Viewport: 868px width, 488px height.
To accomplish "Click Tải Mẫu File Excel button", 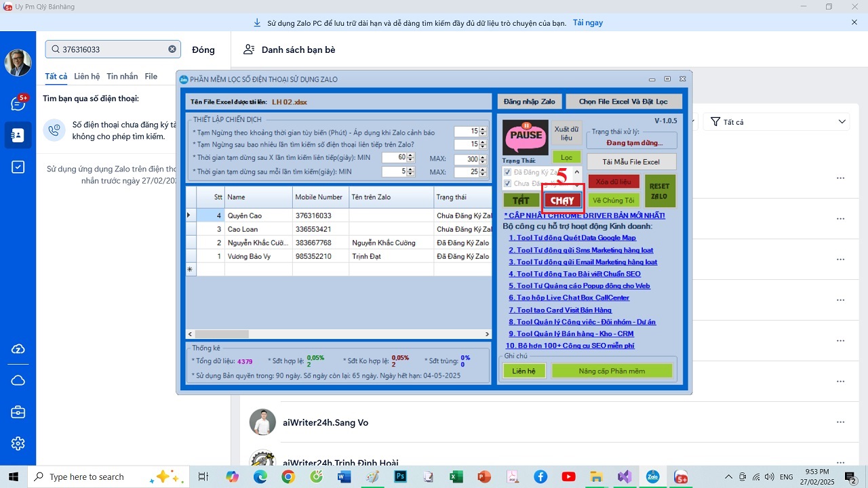I will [631, 162].
